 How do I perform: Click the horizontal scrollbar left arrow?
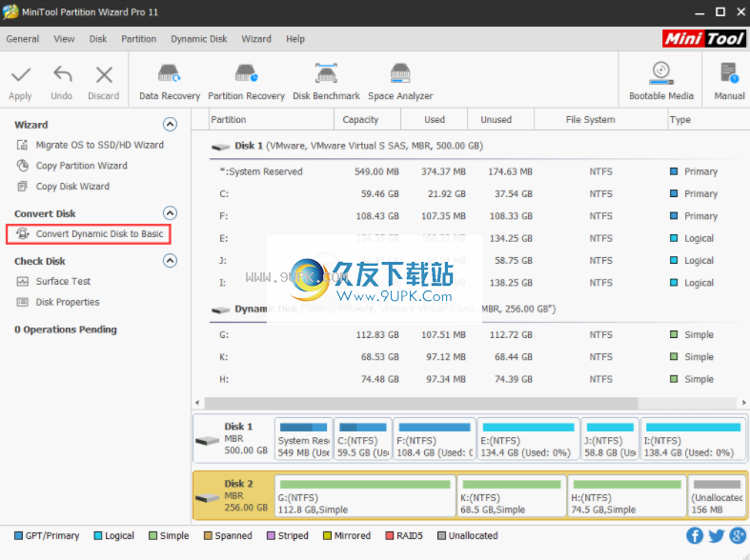tap(197, 403)
